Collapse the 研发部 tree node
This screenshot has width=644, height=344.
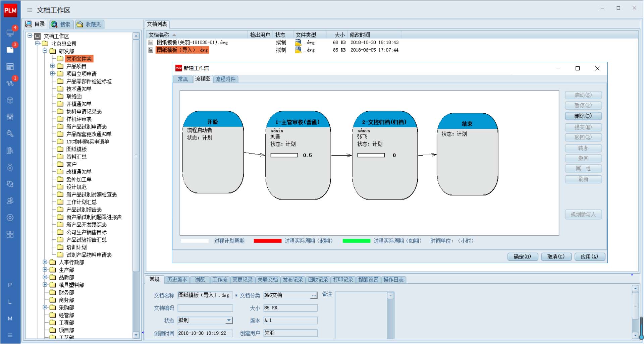45,51
